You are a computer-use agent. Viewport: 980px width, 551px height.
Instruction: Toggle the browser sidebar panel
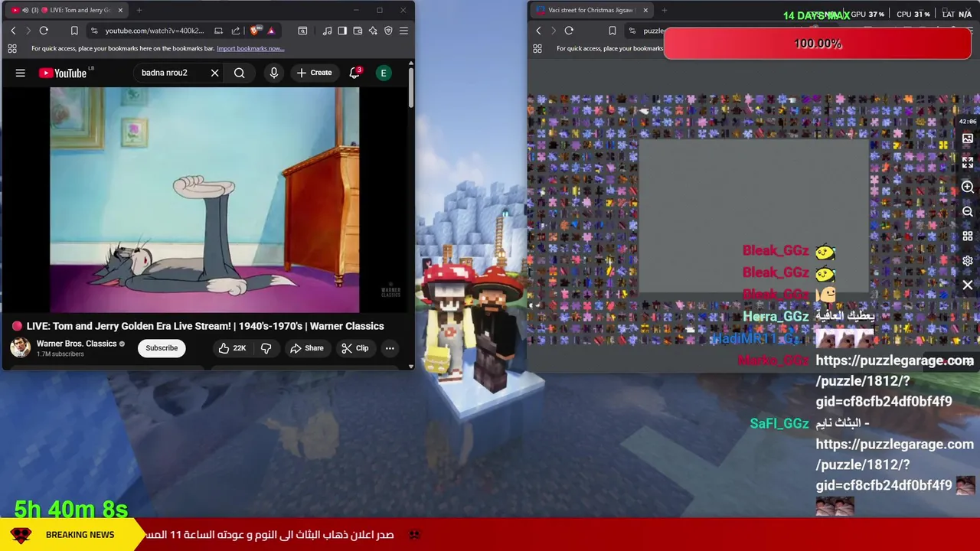pos(342,31)
